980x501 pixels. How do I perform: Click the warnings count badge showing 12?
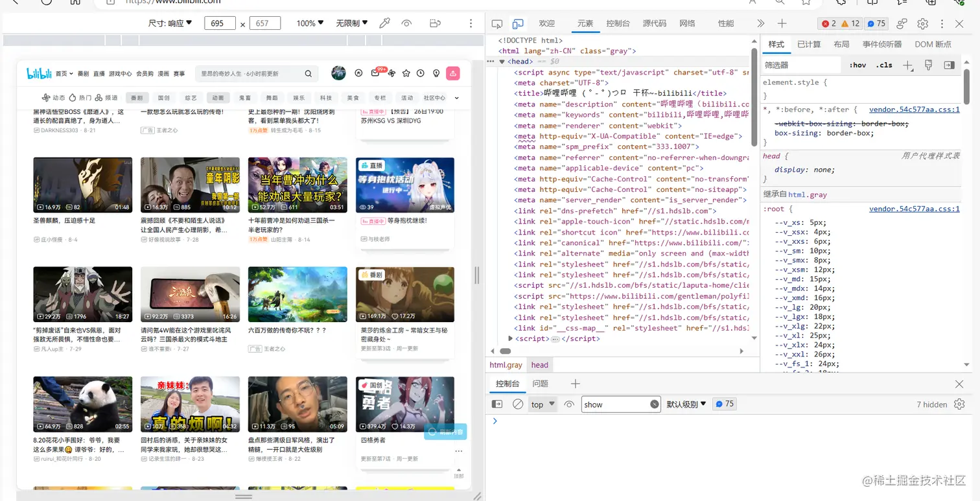coord(850,23)
